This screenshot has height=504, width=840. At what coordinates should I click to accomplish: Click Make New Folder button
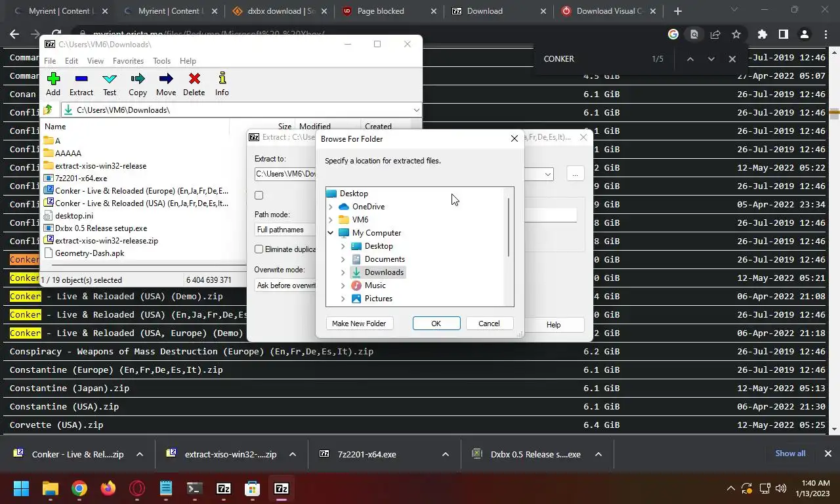359,324
